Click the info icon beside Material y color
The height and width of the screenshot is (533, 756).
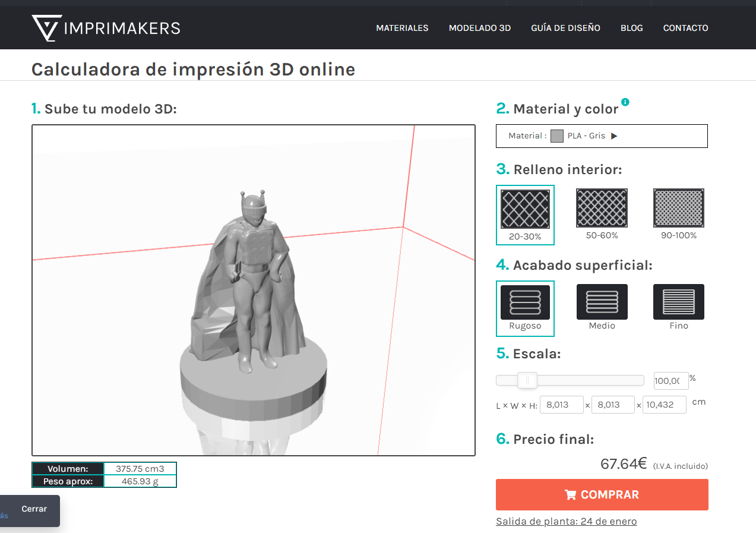(x=625, y=102)
